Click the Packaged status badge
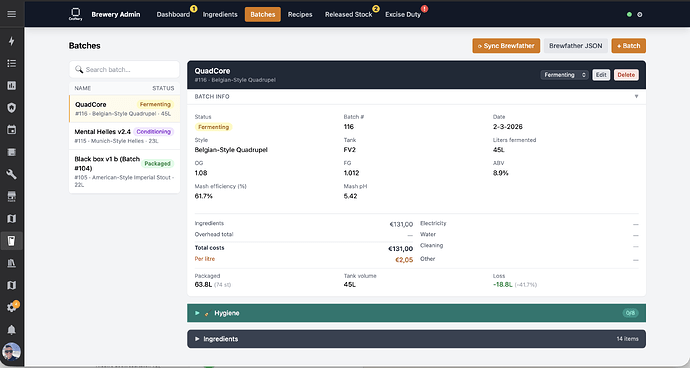The image size is (690, 368). point(157,164)
